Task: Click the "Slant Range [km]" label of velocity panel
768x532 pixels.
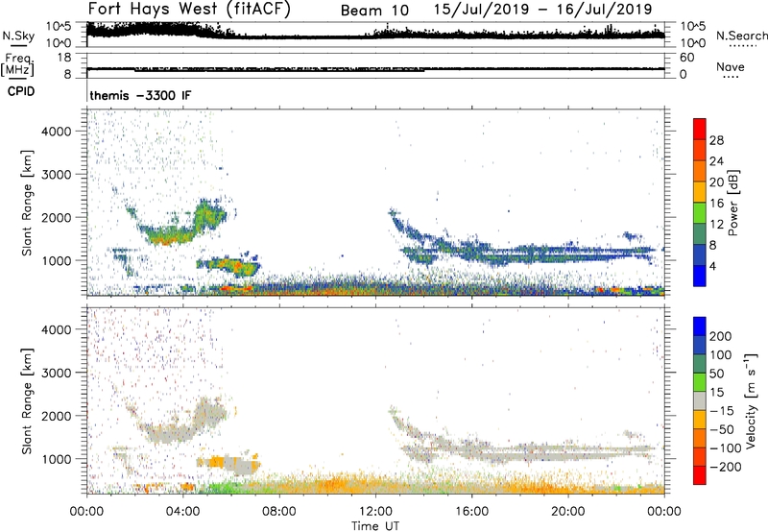Action: (x=27, y=401)
